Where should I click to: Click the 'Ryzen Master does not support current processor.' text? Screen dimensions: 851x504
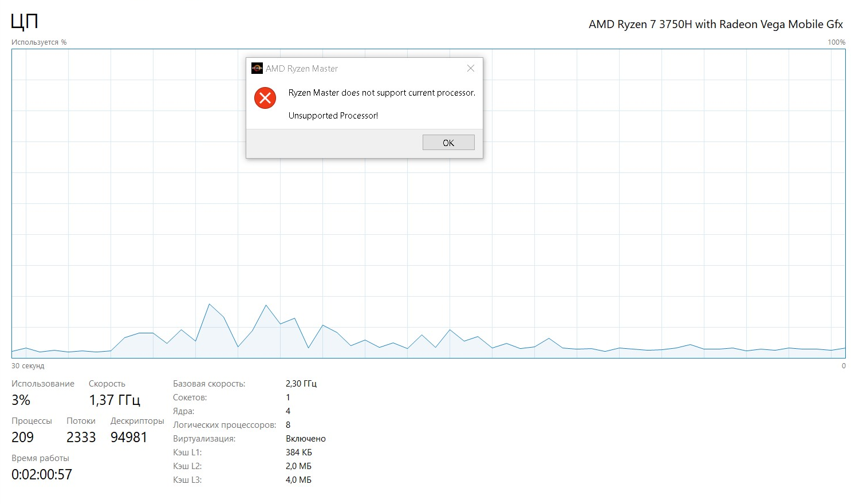click(382, 93)
